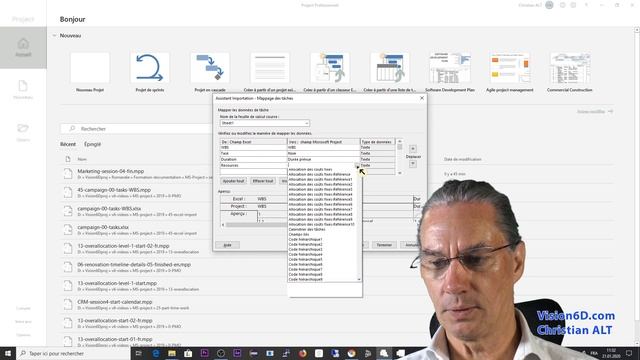
Task: Choose Allocation des coûts fixes option
Action: (311, 169)
